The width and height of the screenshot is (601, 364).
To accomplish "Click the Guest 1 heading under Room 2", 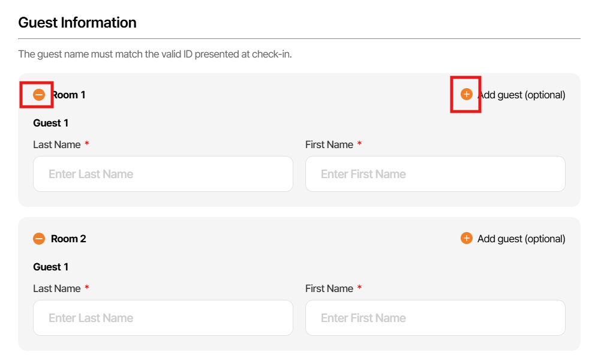I will 50,267.
